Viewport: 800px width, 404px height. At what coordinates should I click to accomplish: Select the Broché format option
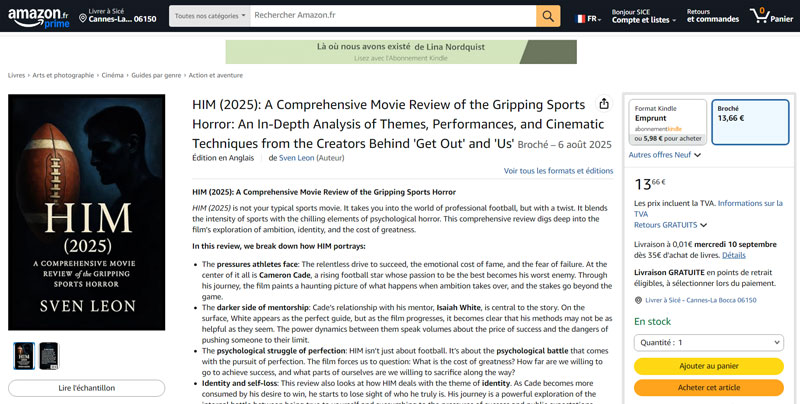(x=750, y=122)
